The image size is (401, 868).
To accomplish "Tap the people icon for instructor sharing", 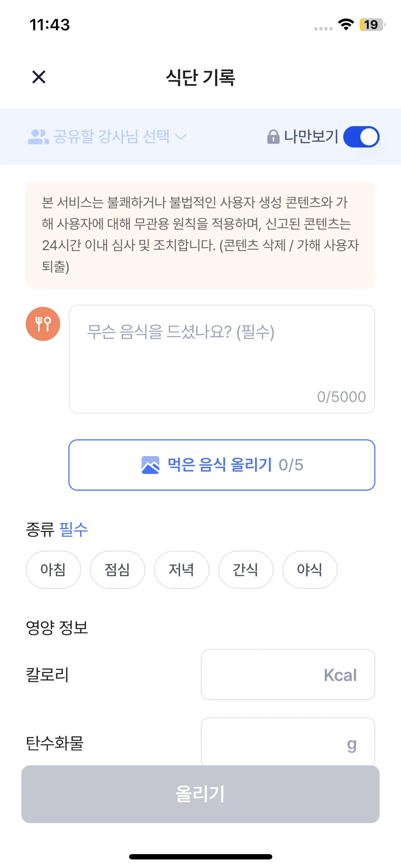I will pos(38,137).
